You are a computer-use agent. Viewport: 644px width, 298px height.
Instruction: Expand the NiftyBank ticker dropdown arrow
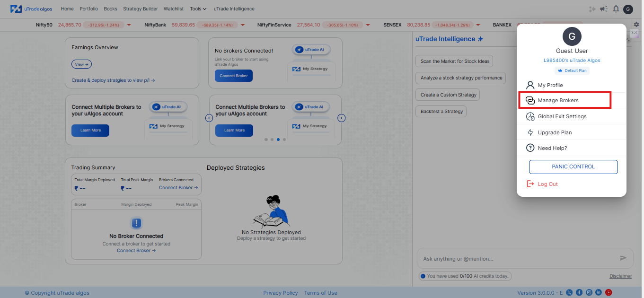[242, 25]
